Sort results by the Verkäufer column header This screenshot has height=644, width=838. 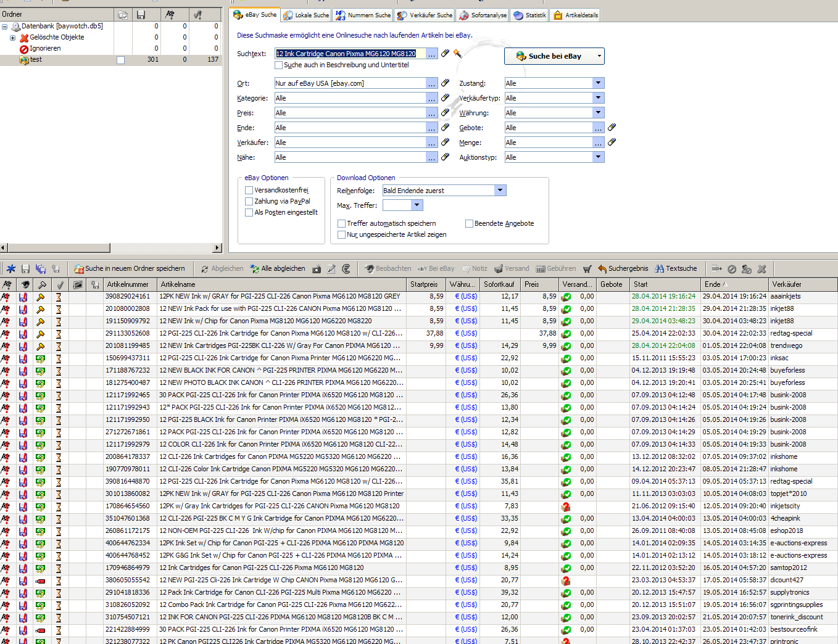point(803,284)
